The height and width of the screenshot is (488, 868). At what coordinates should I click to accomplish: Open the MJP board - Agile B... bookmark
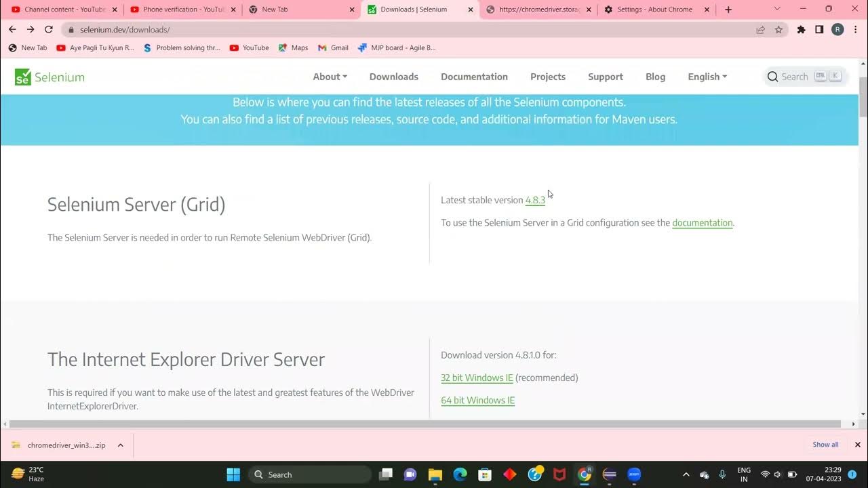[397, 48]
